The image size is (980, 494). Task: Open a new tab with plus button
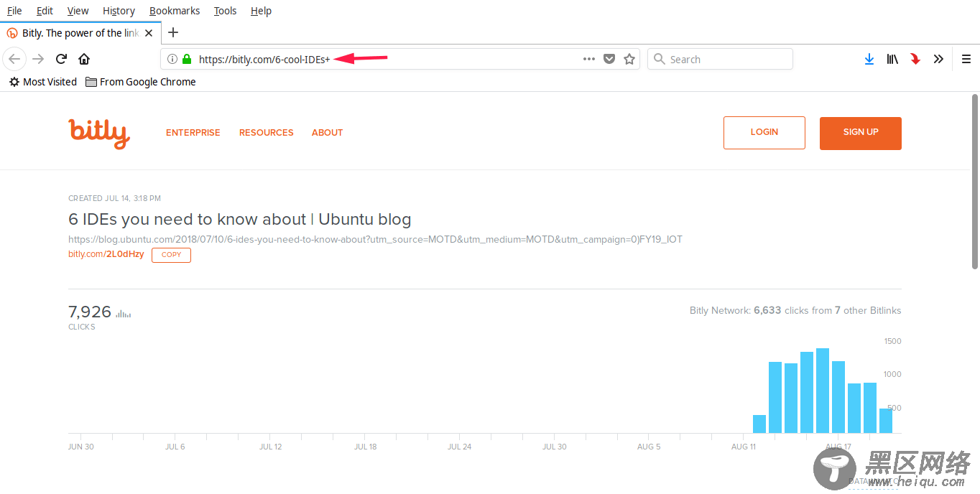pos(173,32)
